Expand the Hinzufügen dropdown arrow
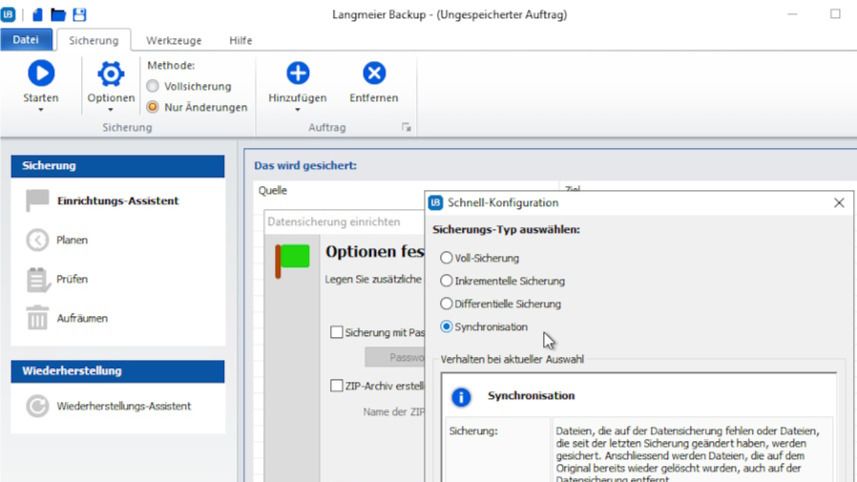The height and width of the screenshot is (482, 857). [x=298, y=110]
